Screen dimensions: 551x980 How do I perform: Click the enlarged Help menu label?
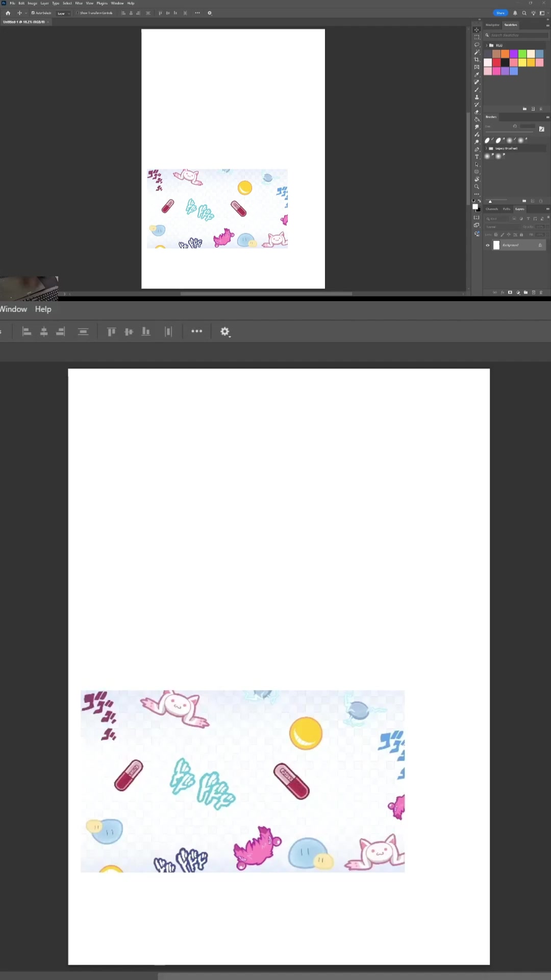pos(43,309)
